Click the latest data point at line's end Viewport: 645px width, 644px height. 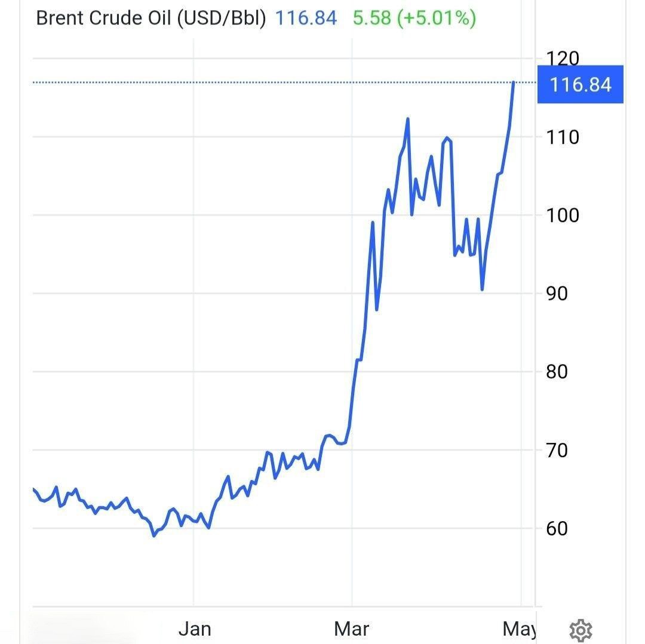tap(513, 82)
